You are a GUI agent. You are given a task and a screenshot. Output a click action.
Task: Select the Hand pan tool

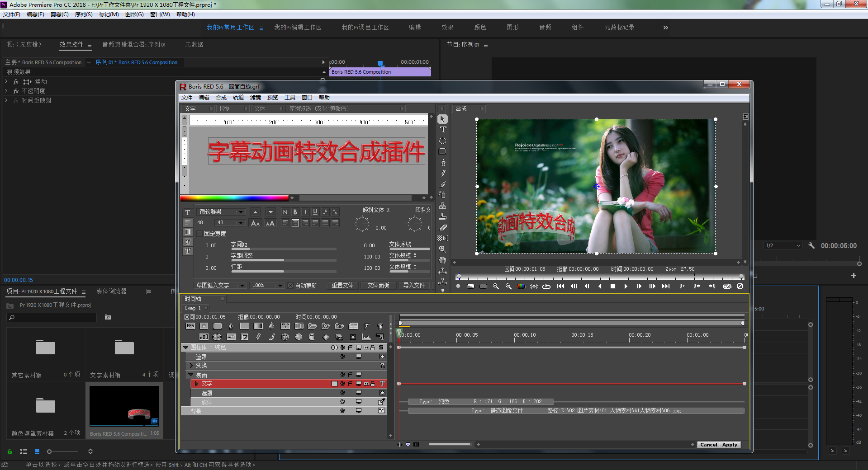(x=443, y=260)
